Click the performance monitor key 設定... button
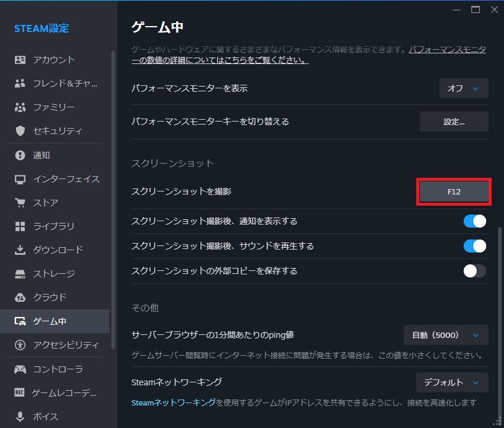This screenshot has height=428, width=504. point(454,122)
